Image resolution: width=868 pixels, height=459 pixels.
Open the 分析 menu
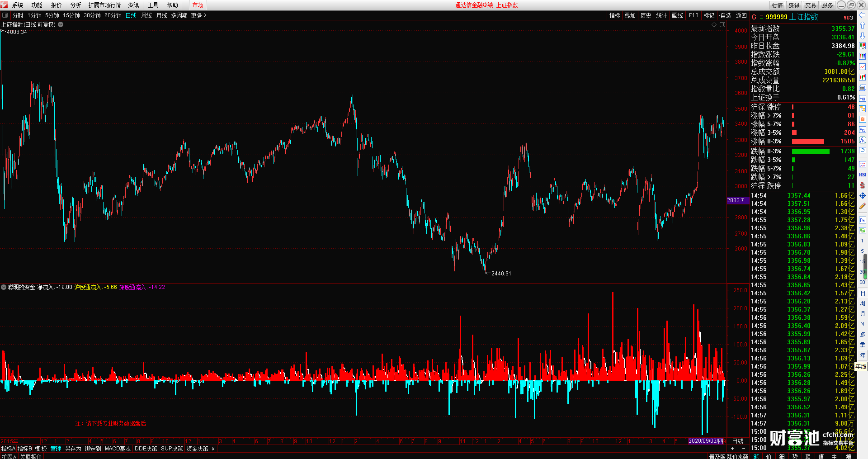pyautogui.click(x=76, y=5)
